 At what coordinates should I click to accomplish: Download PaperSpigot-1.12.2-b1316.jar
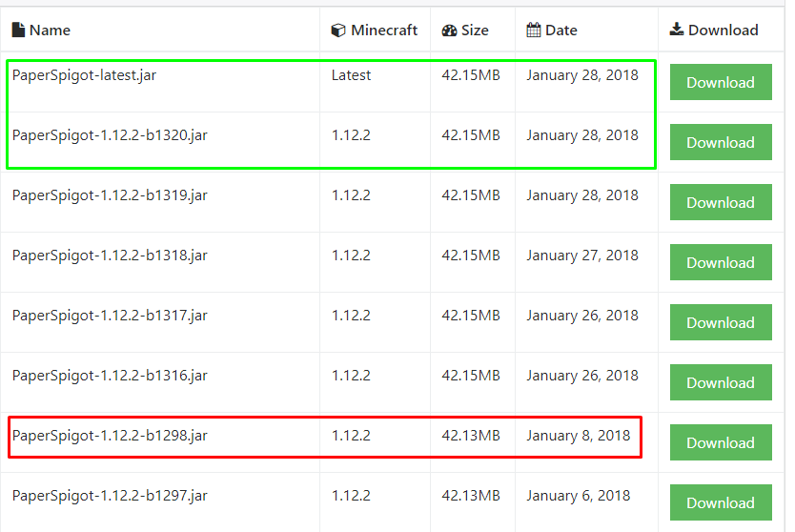coord(720,383)
